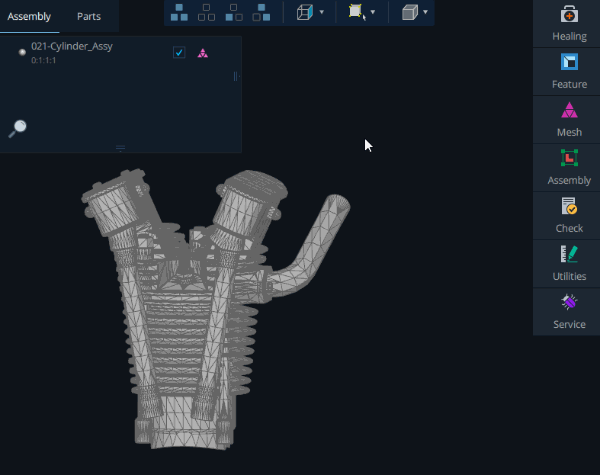Click third selection-filter icon with left square filled
600x475 pixels.
click(234, 12)
